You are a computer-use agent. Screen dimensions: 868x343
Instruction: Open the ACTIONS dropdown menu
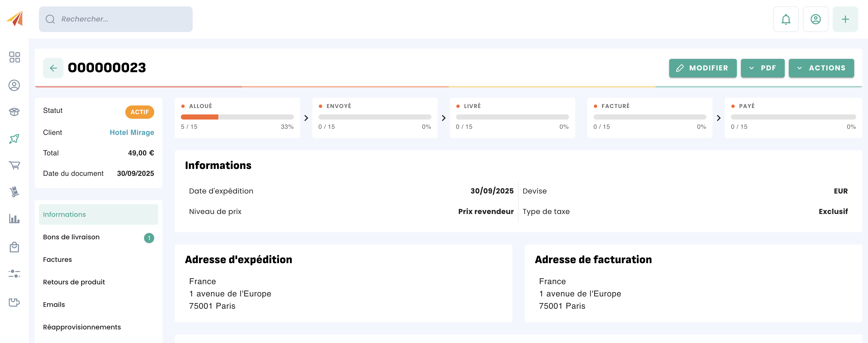click(821, 68)
